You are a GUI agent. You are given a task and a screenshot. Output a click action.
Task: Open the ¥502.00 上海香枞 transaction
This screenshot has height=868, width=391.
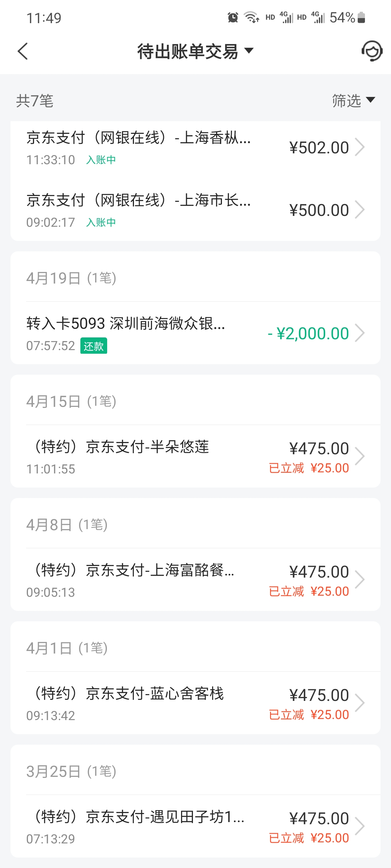[x=195, y=148]
